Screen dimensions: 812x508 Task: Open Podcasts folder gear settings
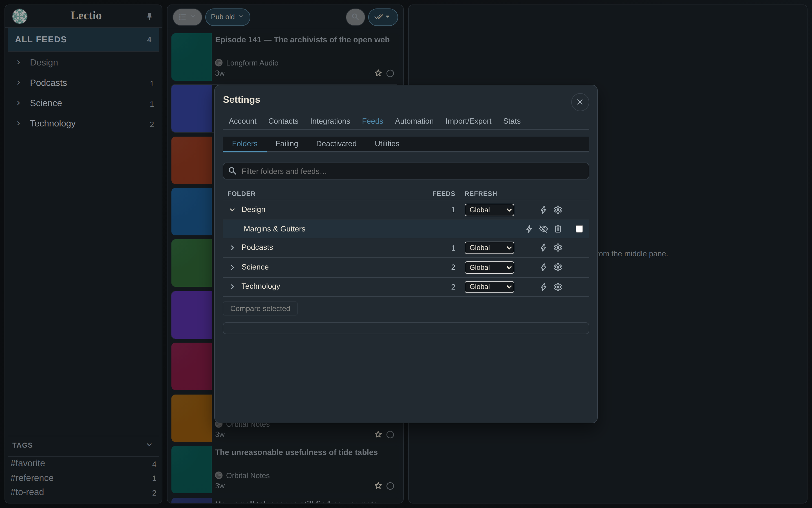[x=558, y=248]
